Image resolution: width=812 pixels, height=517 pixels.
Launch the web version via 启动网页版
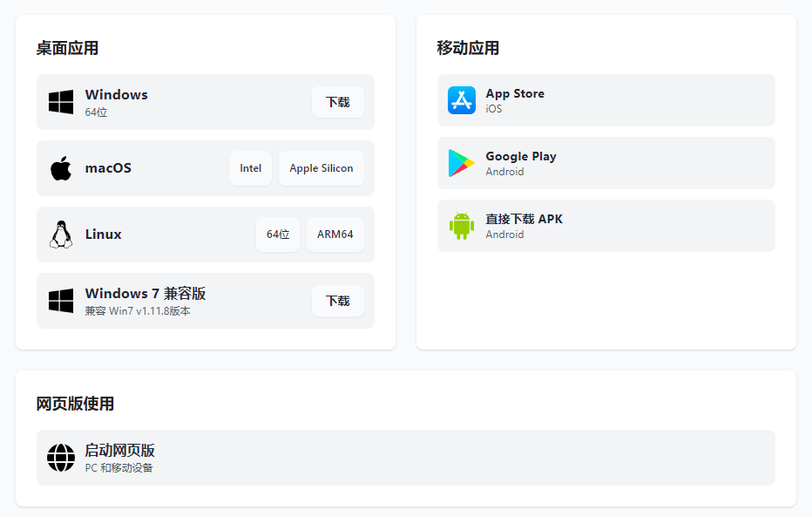click(405, 458)
